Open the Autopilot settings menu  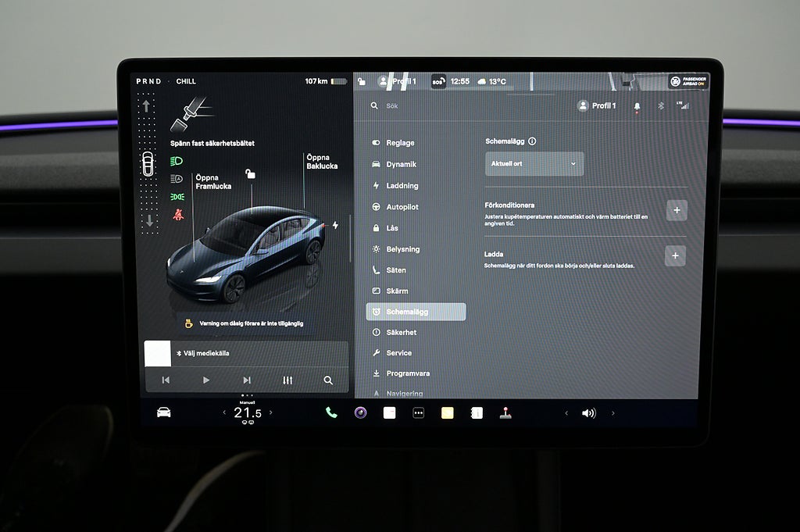(x=402, y=207)
